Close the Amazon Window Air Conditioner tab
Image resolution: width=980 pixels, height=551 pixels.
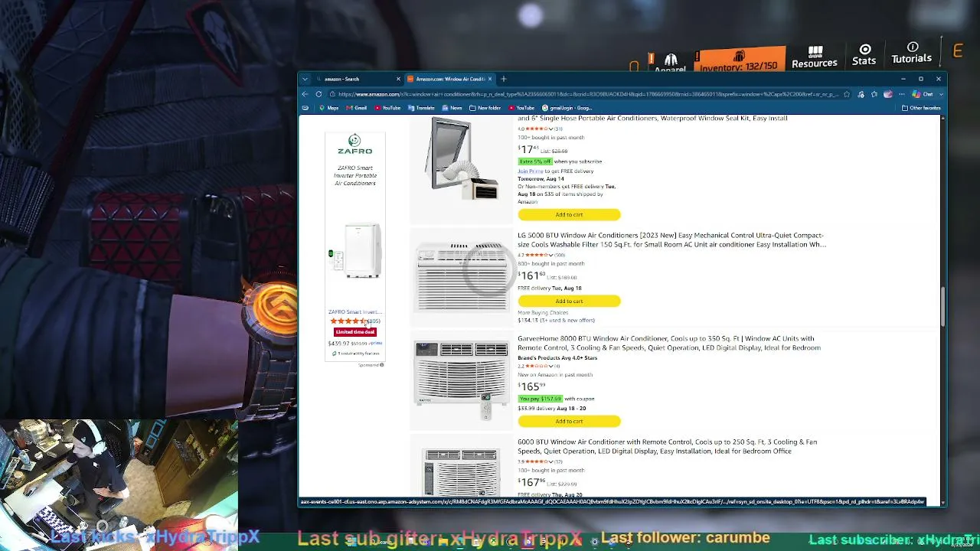tap(490, 79)
